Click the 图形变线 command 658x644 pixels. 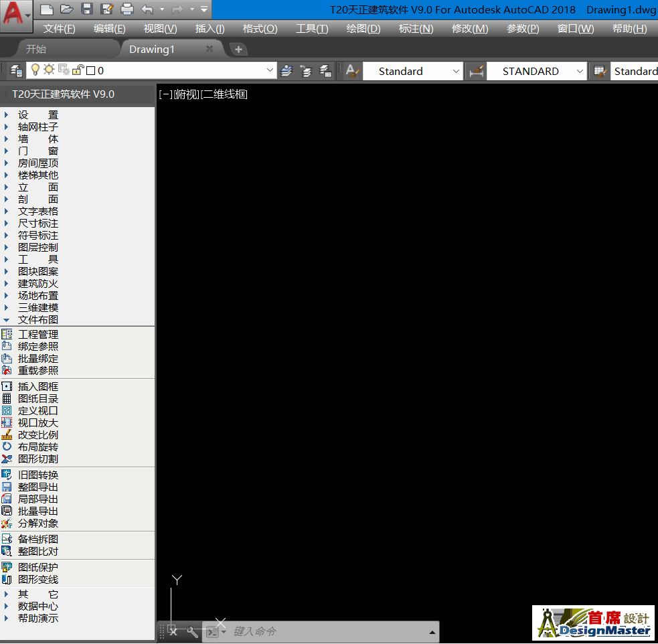pos(37,579)
